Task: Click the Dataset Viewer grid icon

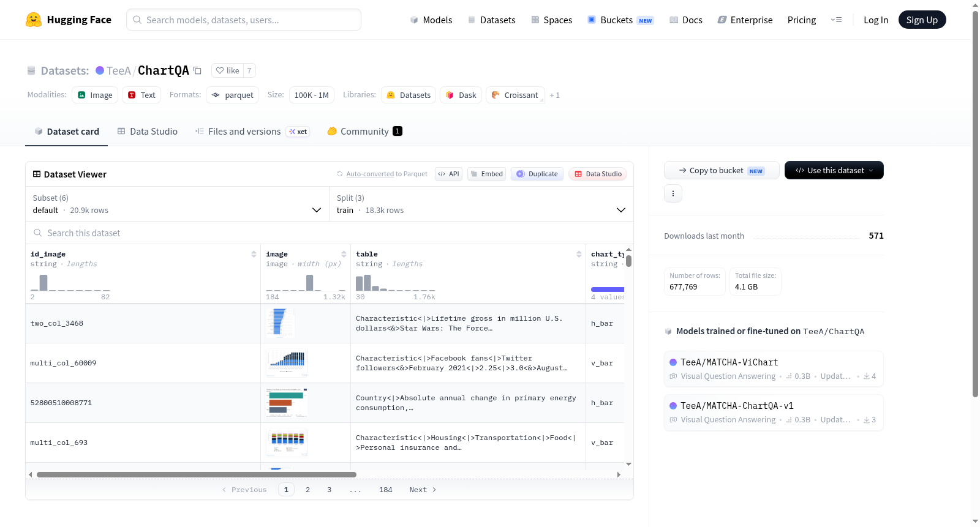Action: pos(37,174)
